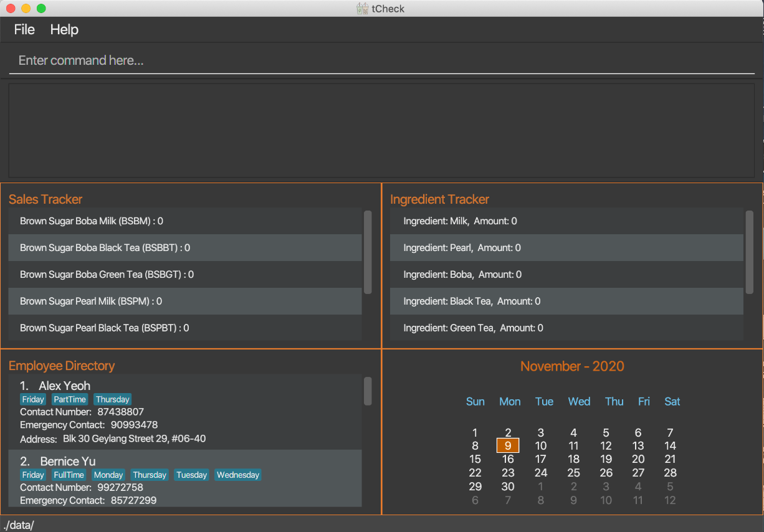Select employee 1. Alex Yeoh

pyautogui.click(x=185, y=412)
